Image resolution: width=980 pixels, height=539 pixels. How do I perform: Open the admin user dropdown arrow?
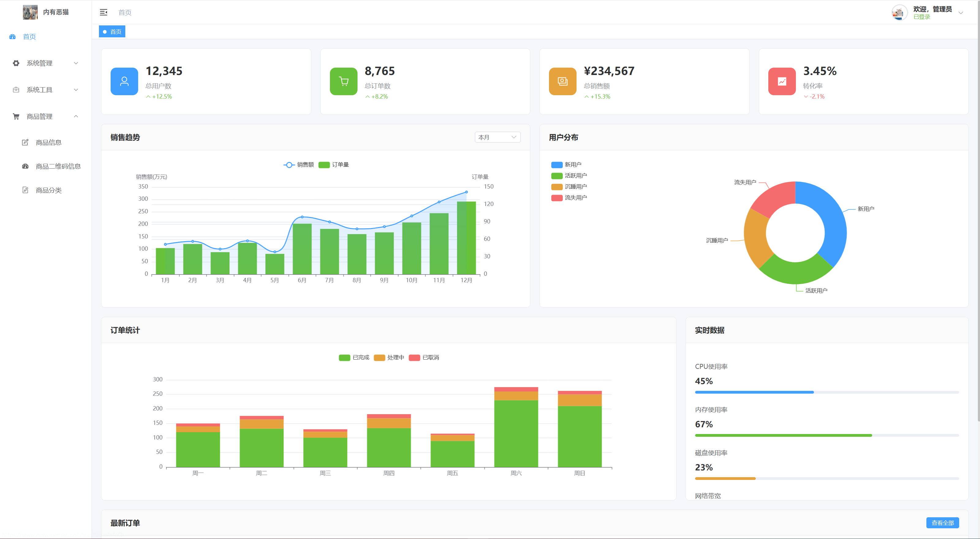tap(961, 13)
